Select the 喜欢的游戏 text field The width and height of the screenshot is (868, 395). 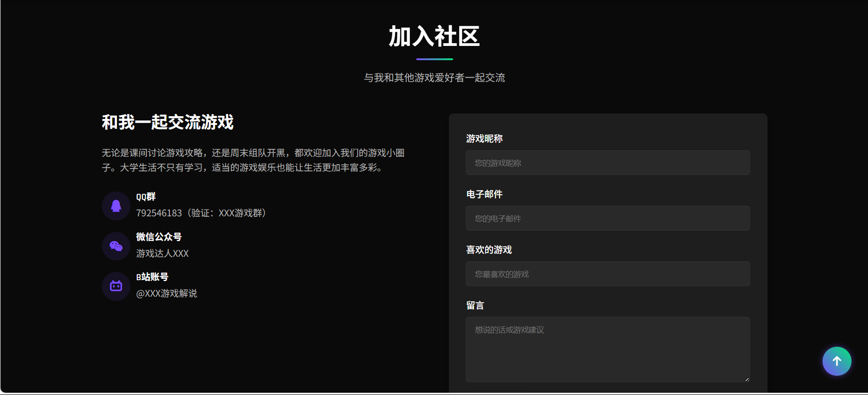coord(607,274)
